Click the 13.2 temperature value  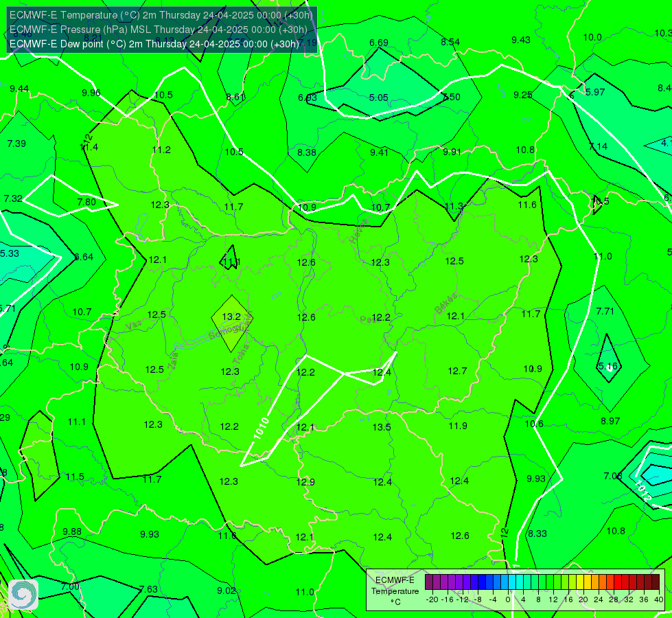231,317
